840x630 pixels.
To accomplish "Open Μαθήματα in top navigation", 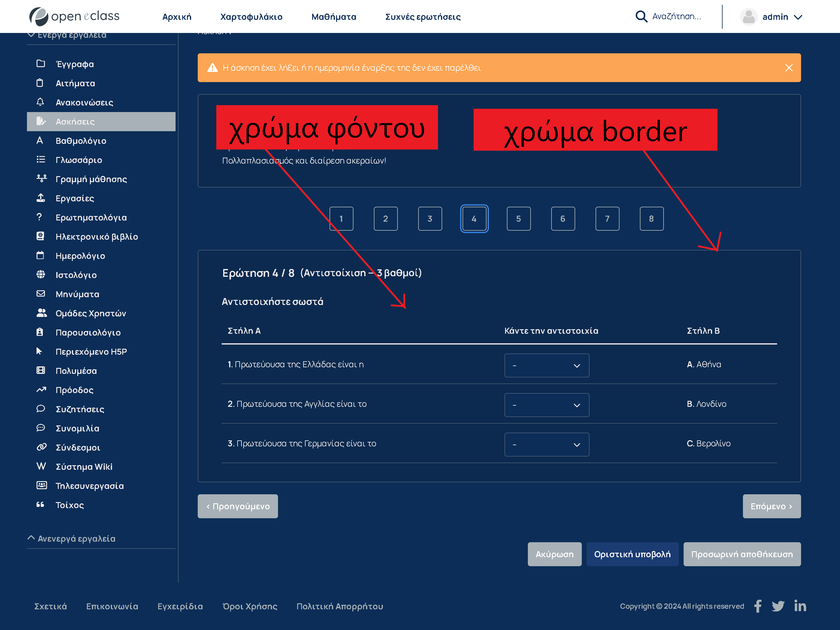I will pyautogui.click(x=334, y=17).
